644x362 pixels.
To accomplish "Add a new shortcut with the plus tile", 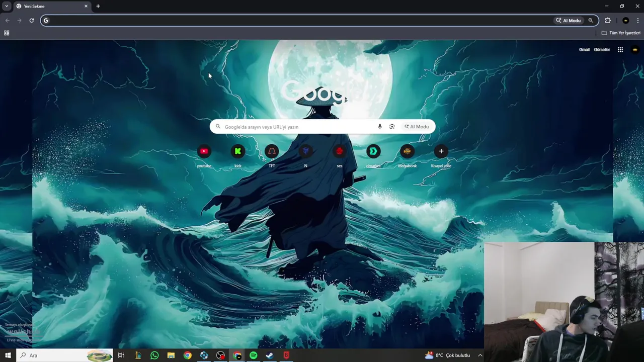I will point(441,151).
